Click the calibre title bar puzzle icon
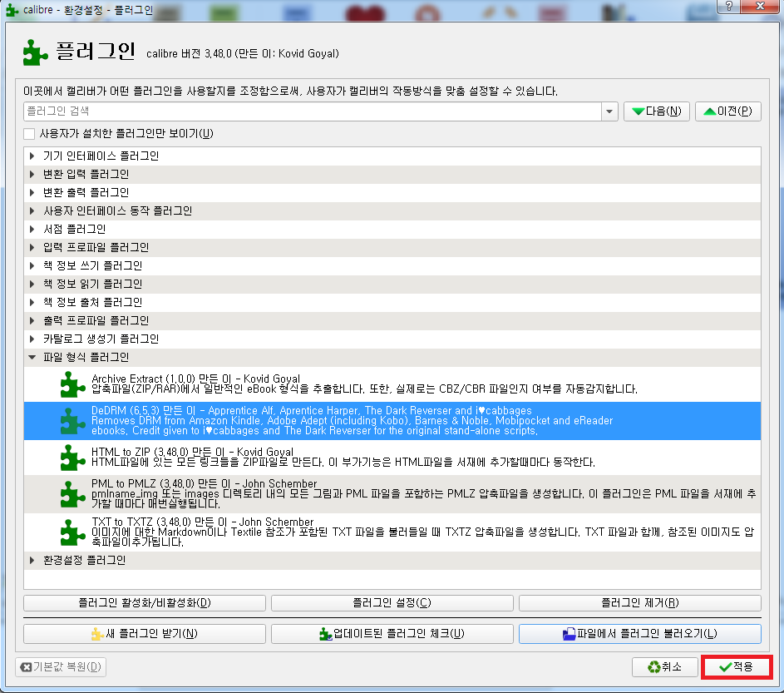Screen dimensions: 784x693 [x=12, y=10]
